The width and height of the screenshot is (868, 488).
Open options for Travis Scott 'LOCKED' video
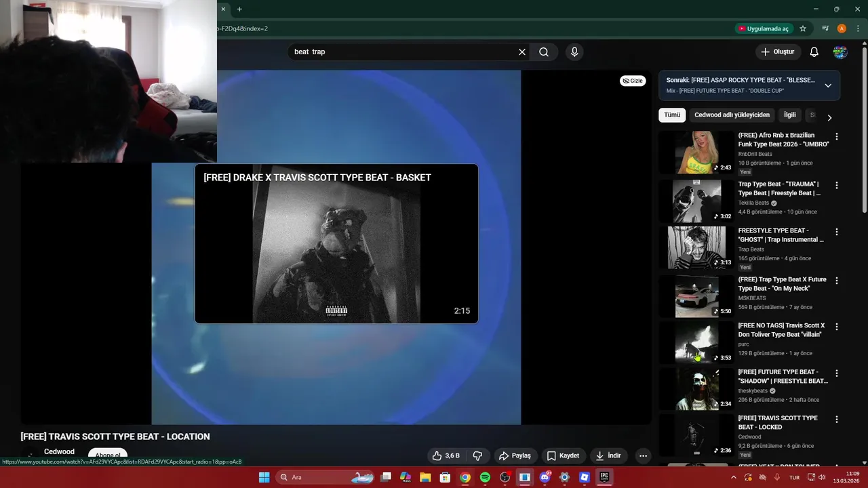click(837, 420)
